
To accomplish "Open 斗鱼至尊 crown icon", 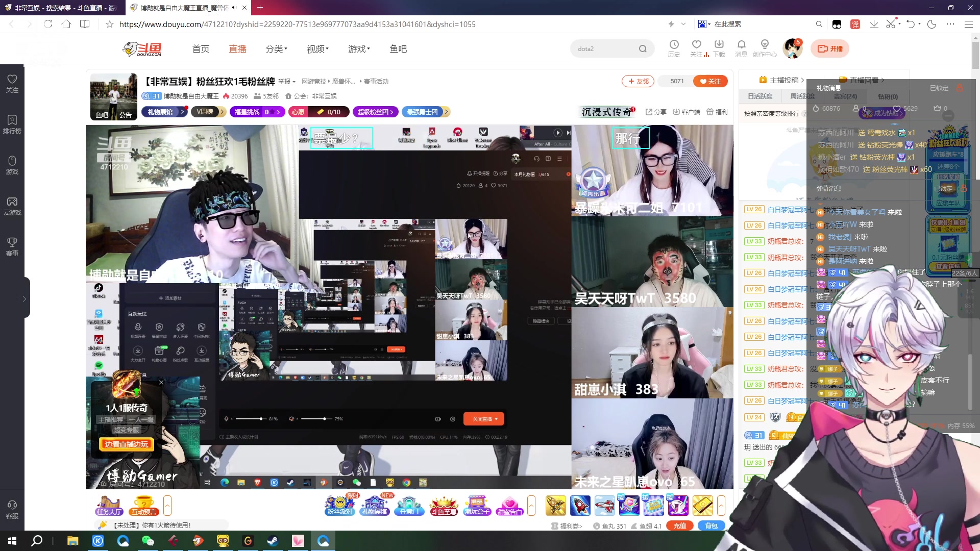I will click(444, 505).
